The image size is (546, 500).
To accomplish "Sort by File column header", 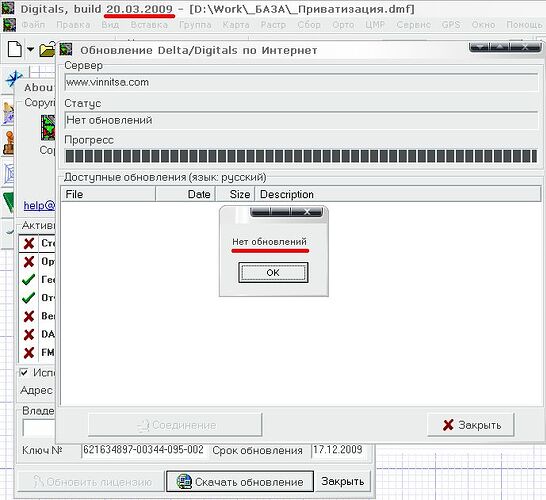I will click(x=108, y=194).
